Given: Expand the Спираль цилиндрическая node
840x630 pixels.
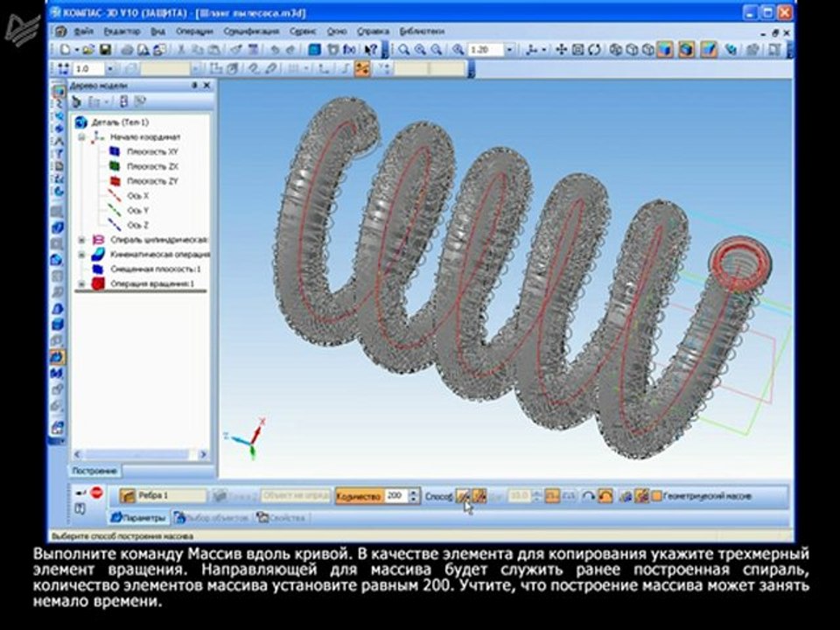Looking at the screenshot, I should (x=82, y=240).
